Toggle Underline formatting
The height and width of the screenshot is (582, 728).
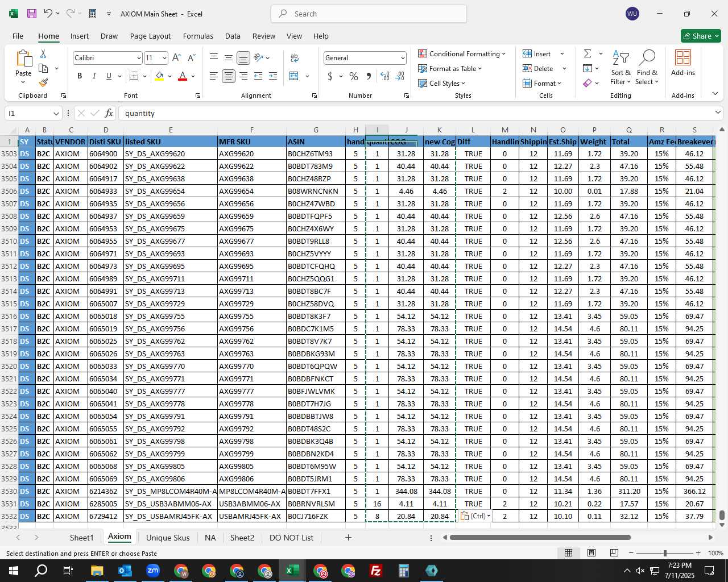(x=109, y=76)
